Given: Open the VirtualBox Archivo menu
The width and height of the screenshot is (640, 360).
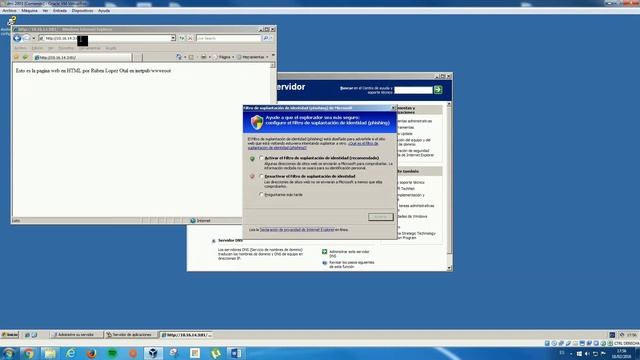Looking at the screenshot, I should click(9, 11).
